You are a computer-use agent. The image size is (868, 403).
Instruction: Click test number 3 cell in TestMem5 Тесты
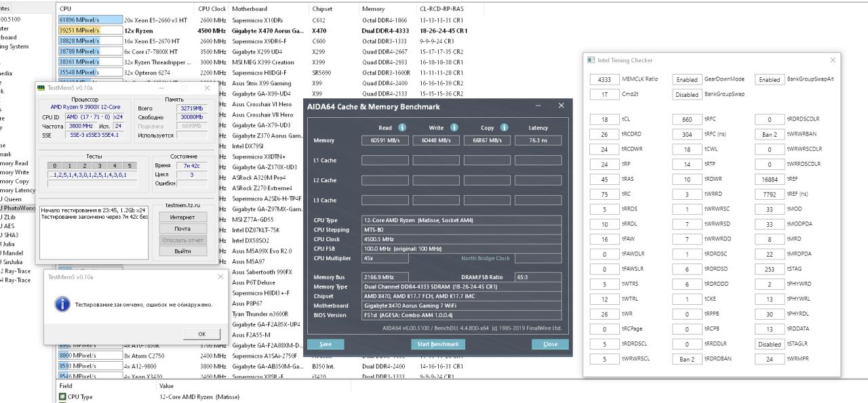[x=99, y=165]
